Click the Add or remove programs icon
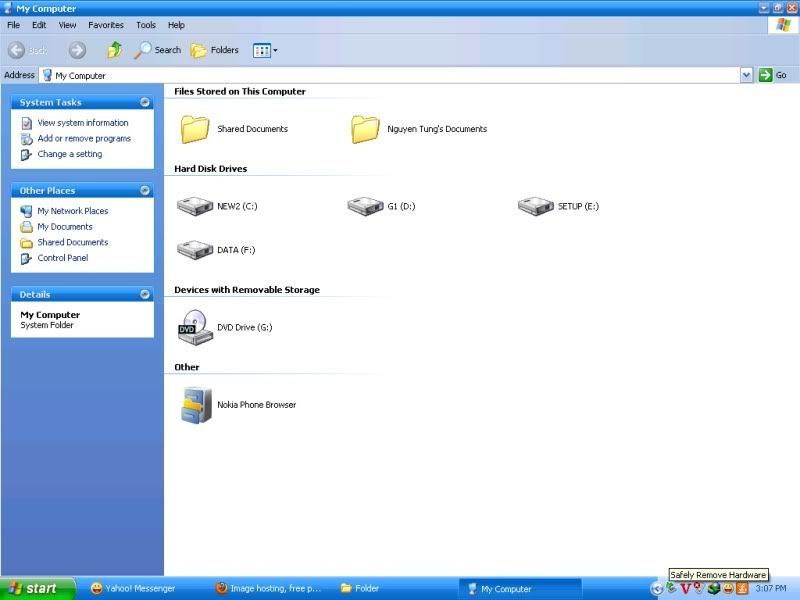Viewport: 800px width, 600px height. pos(27,139)
